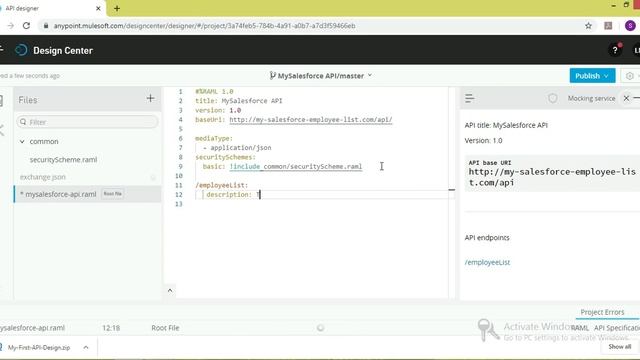Click the Filter files input

tap(87, 122)
